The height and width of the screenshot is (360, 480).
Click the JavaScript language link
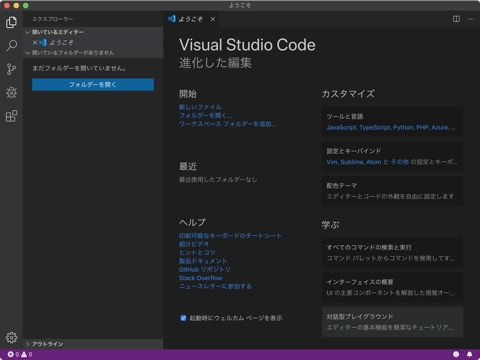(341, 127)
